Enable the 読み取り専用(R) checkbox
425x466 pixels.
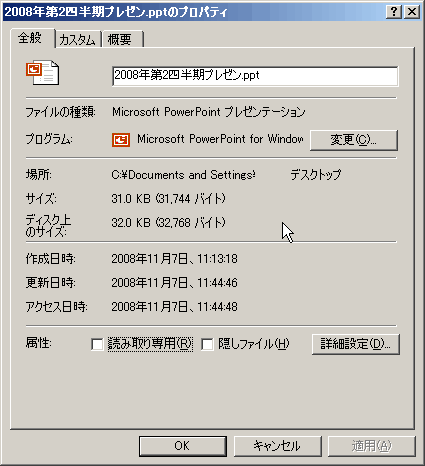coord(97,344)
